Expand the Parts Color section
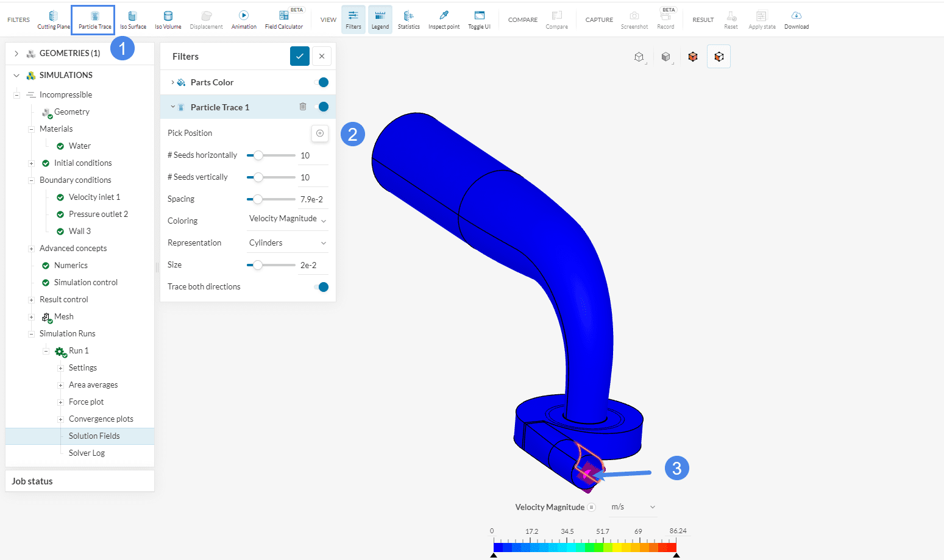The image size is (944, 560). coord(173,82)
